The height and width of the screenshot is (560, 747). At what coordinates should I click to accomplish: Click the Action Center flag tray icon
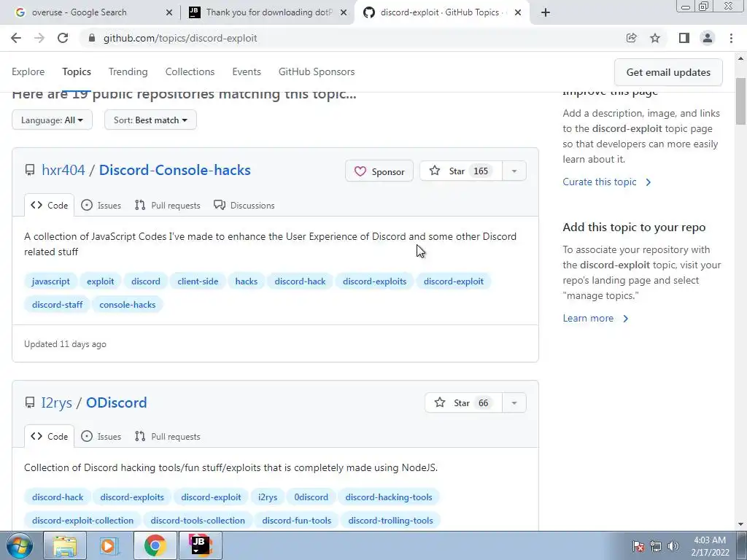638,546
